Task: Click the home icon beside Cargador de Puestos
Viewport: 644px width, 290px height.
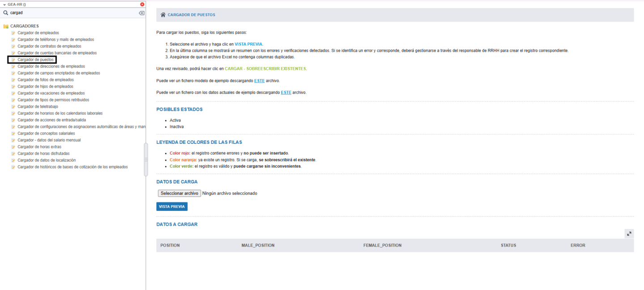Action: pos(163,15)
